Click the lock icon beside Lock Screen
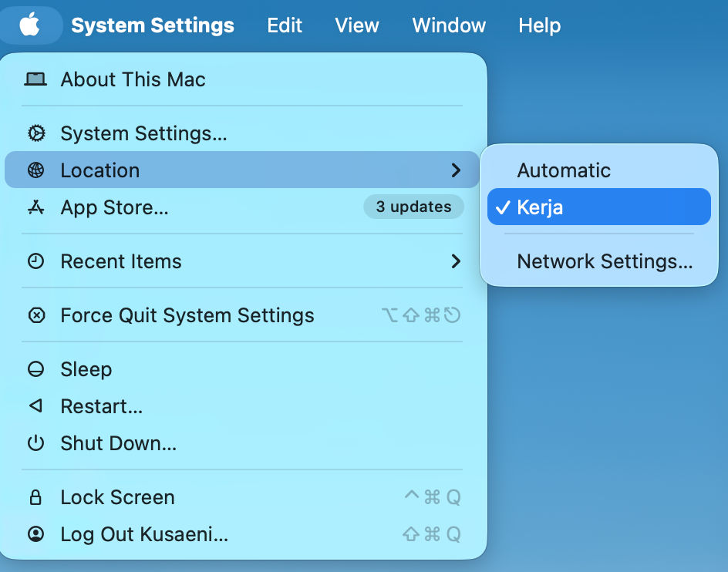The image size is (728, 572). [35, 497]
